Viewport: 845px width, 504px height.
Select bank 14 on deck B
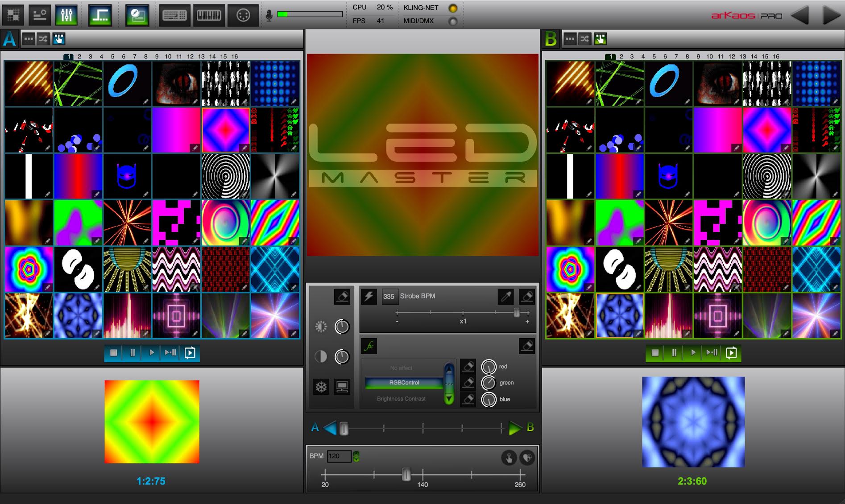click(754, 57)
